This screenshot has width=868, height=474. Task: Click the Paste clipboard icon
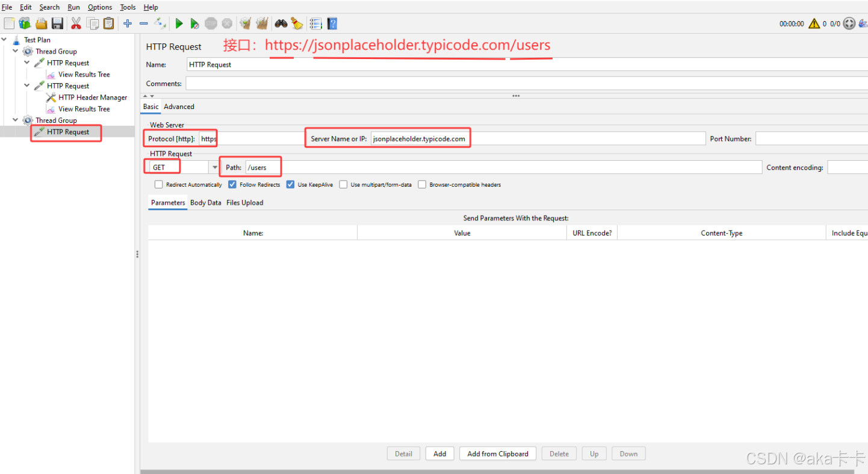tap(108, 23)
